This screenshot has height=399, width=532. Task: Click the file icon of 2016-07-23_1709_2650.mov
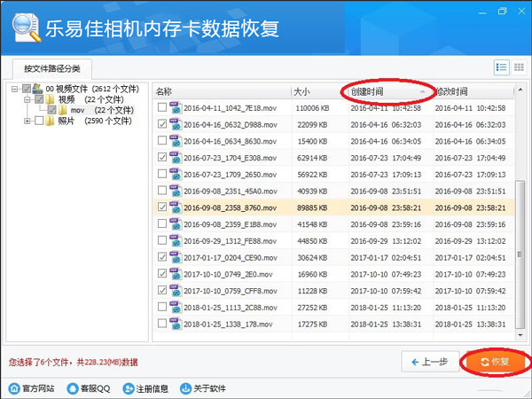point(176,174)
